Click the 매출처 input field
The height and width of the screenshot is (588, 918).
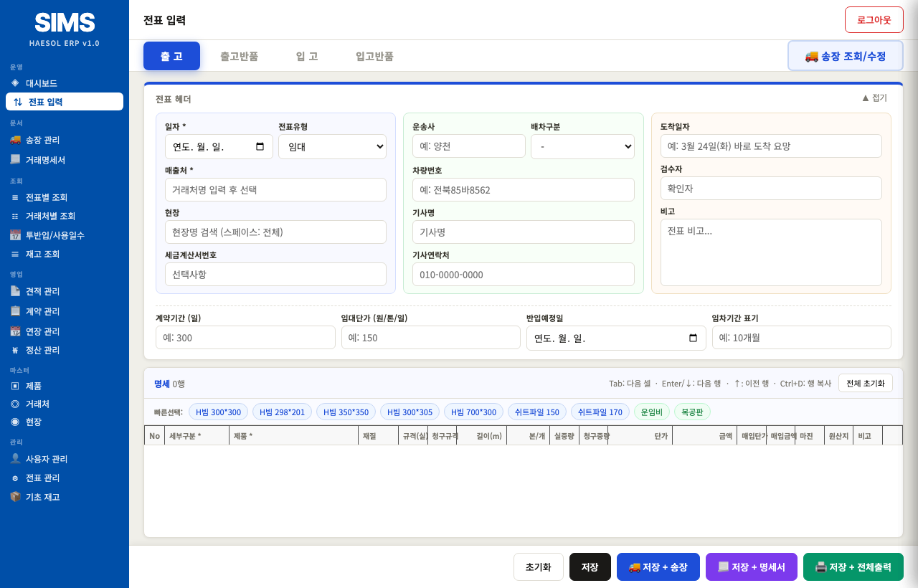coord(275,190)
